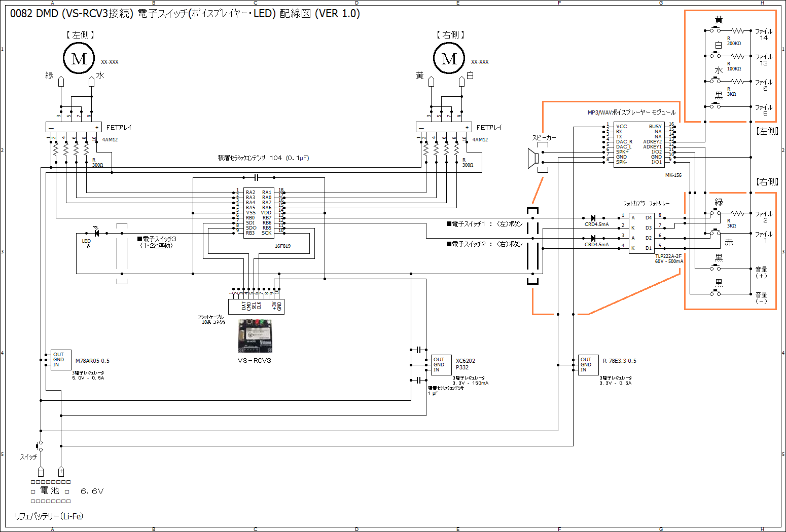Click the flat cable 10-pin connector block
This screenshot has height=532, width=786.
256,306
